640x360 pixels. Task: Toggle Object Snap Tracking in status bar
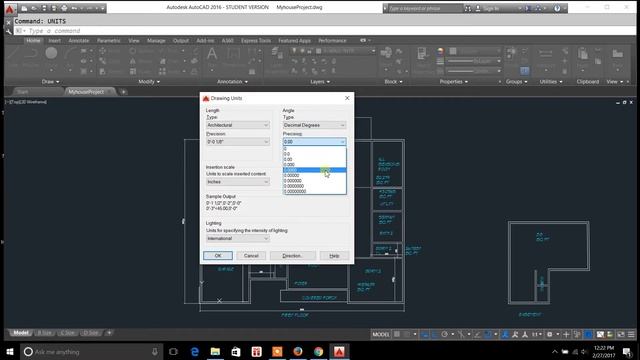[x=478, y=334]
